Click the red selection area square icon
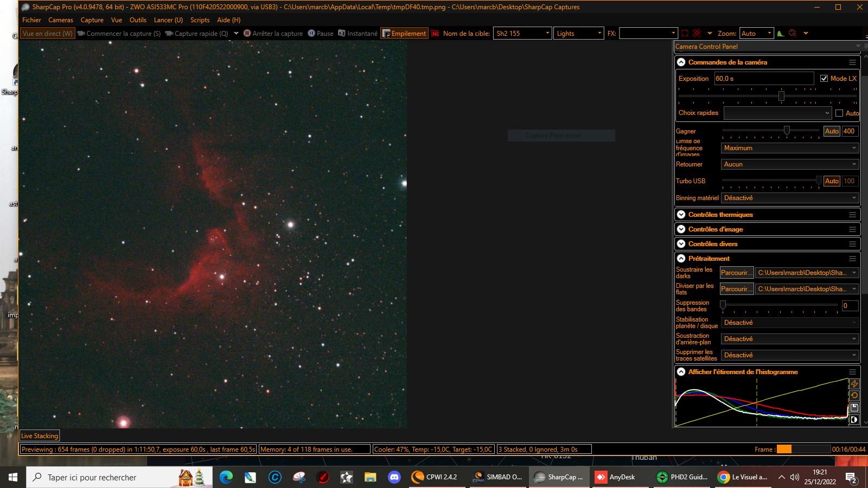This screenshot has width=868, height=488. click(685, 34)
